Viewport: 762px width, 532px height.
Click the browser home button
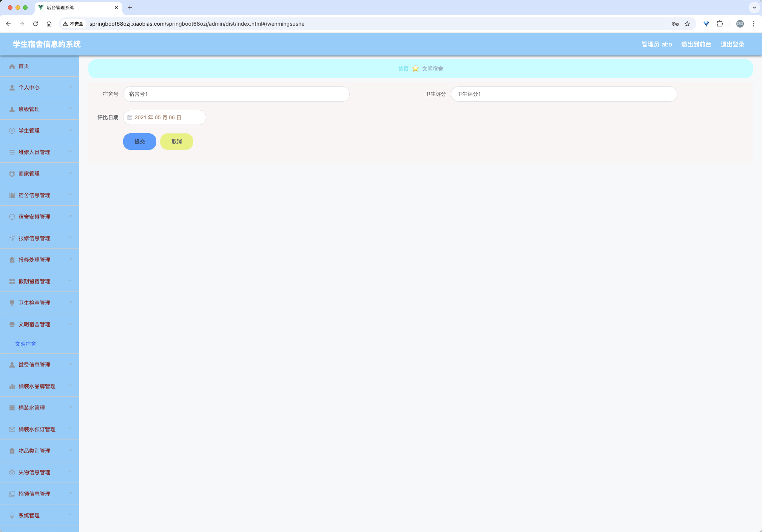pos(49,24)
